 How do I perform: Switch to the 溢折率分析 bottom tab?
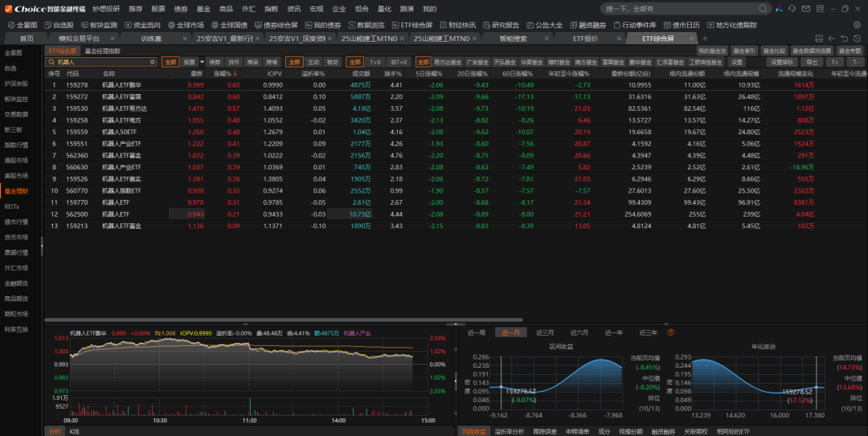coord(509,431)
